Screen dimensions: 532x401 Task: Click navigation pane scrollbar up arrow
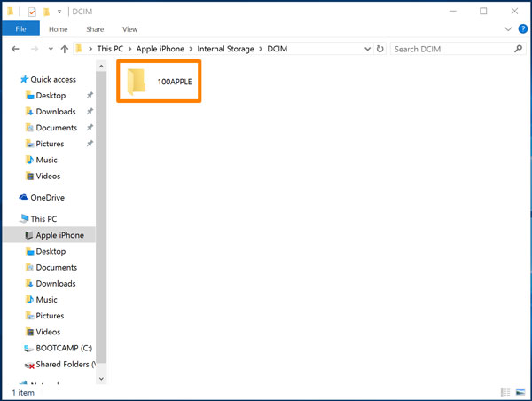click(101, 67)
